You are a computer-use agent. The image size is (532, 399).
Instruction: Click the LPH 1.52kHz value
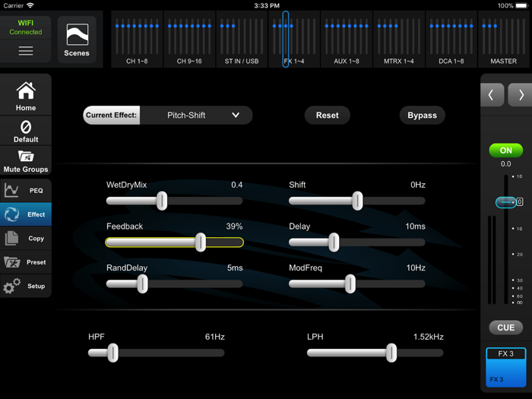coord(428,337)
